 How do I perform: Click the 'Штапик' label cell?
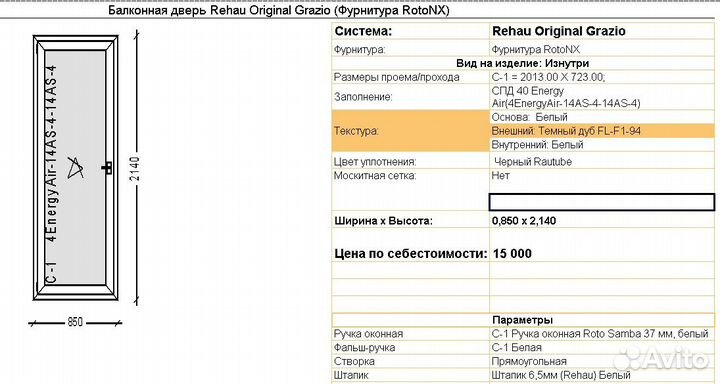[411, 375]
